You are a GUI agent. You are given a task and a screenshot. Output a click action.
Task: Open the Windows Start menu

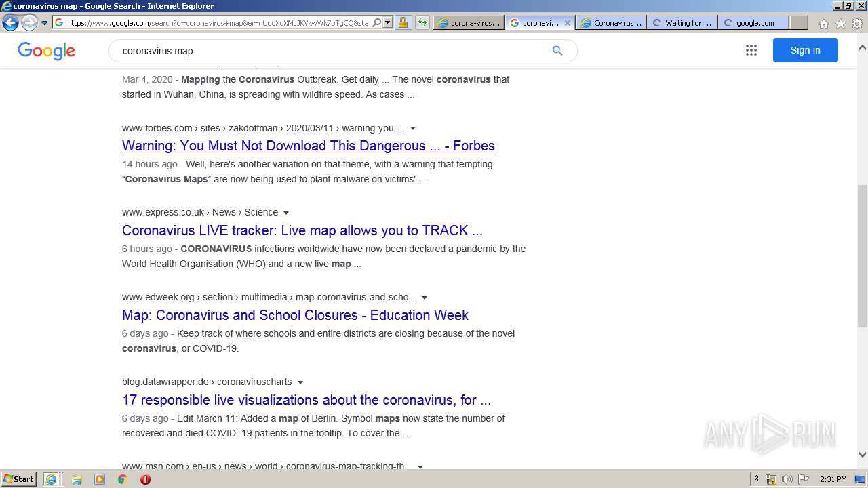click(19, 479)
